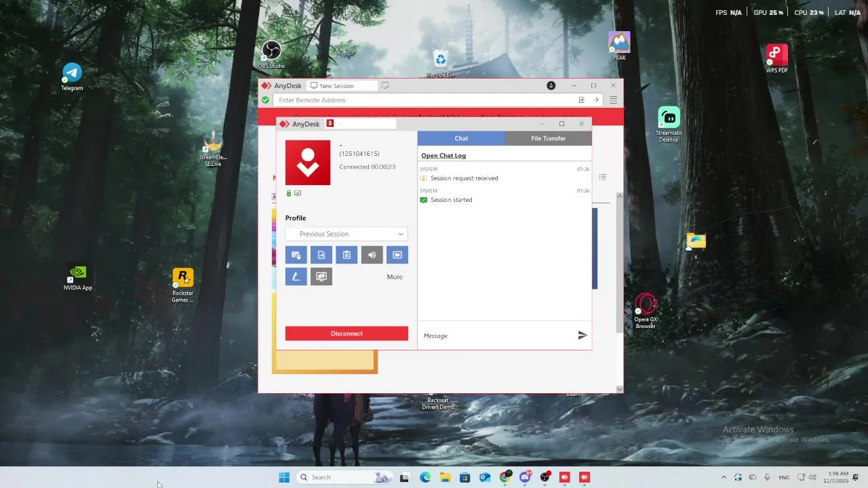The image size is (868, 488).
Task: Switch to the File Transfer tab
Action: point(548,138)
